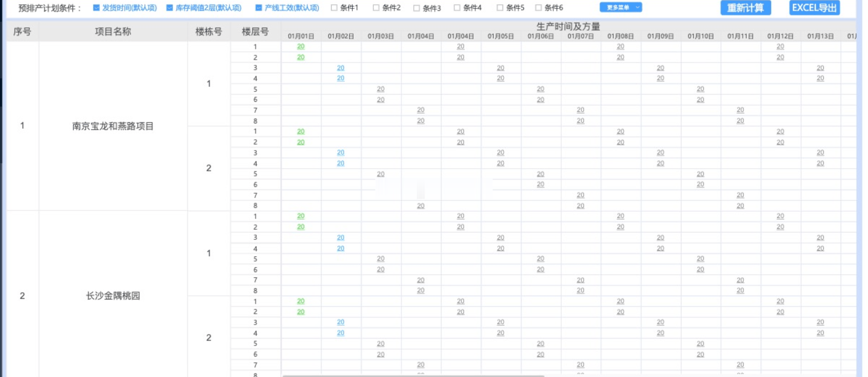Open the 更多菜单 dropdown
868x377 pixels.
[621, 7]
